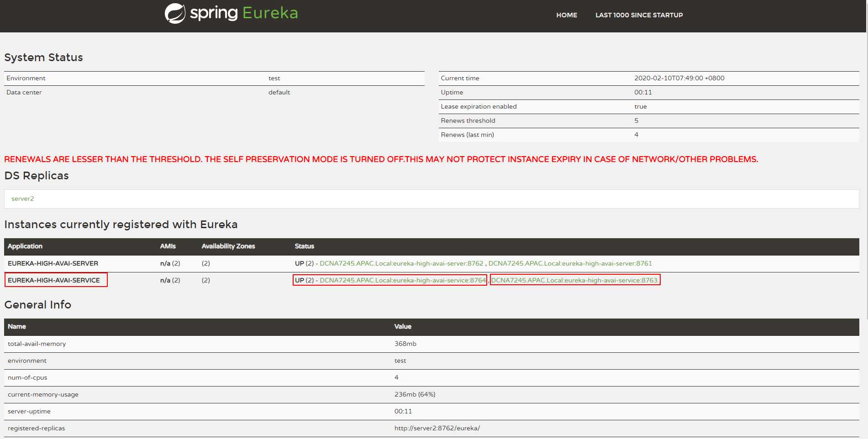Viewport: 868px width, 439px height.
Task: Open the HOME navigation item
Action: [567, 15]
